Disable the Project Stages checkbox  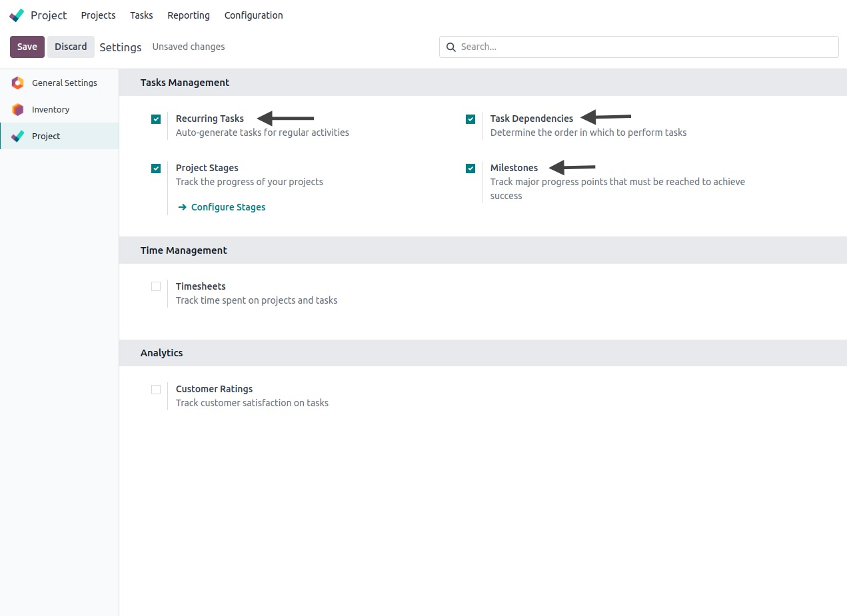156,168
